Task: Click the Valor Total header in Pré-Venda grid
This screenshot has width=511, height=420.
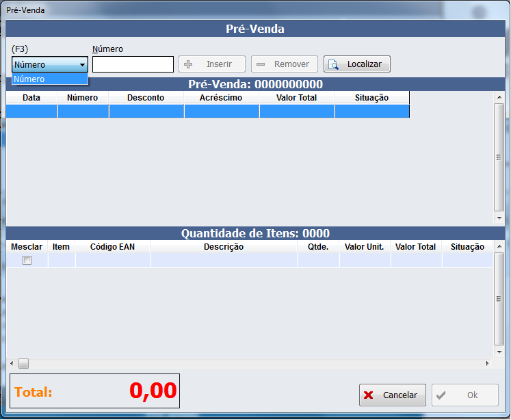Action: tap(296, 98)
